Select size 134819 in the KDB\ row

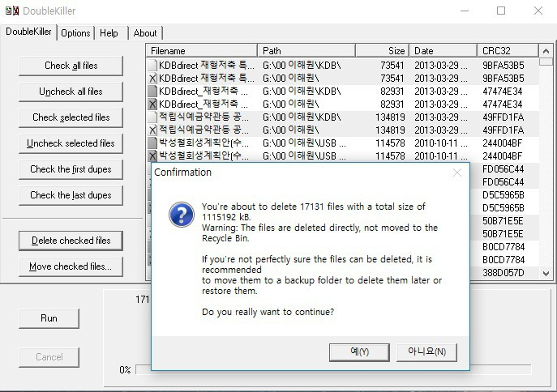[x=390, y=117]
